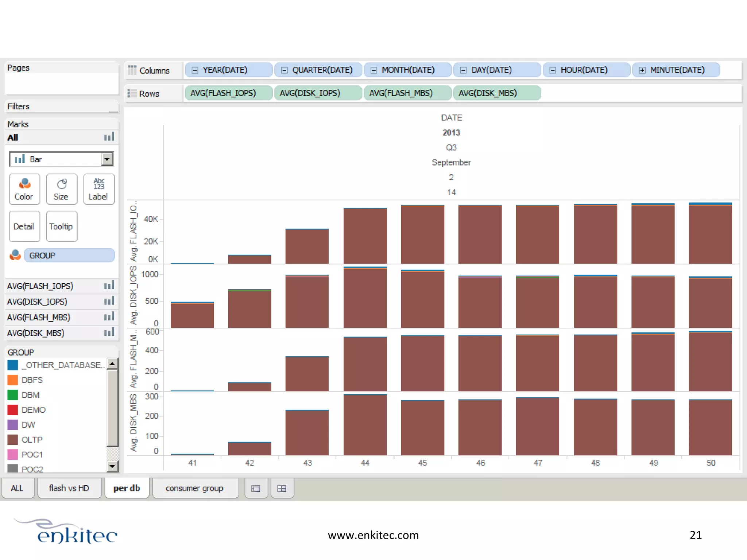The width and height of the screenshot is (747, 560).
Task: Click the new worksheet tab icon
Action: pyautogui.click(x=256, y=488)
